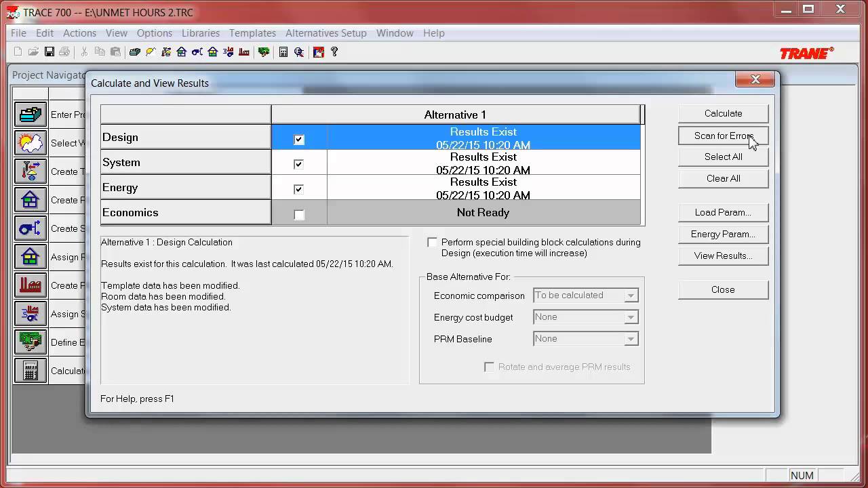The height and width of the screenshot is (488, 868).
Task: Open the Libraries menu
Action: tap(201, 33)
